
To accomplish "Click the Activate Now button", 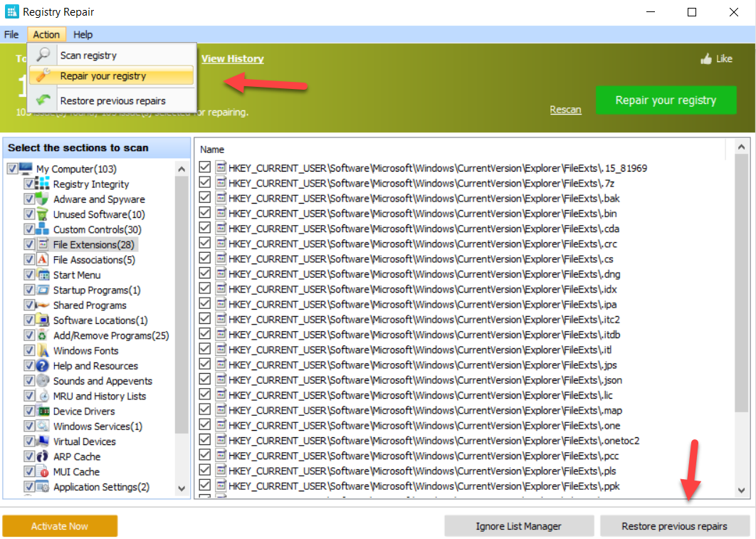I will click(60, 526).
